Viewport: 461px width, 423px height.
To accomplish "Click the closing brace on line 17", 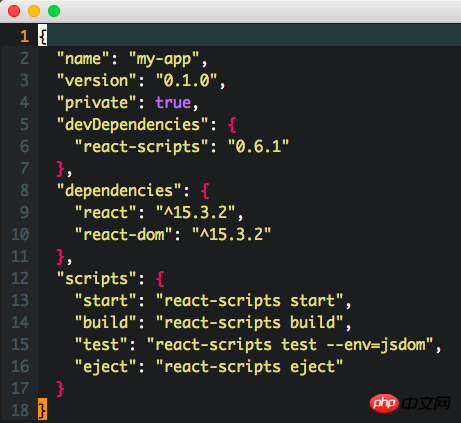I will (60, 389).
